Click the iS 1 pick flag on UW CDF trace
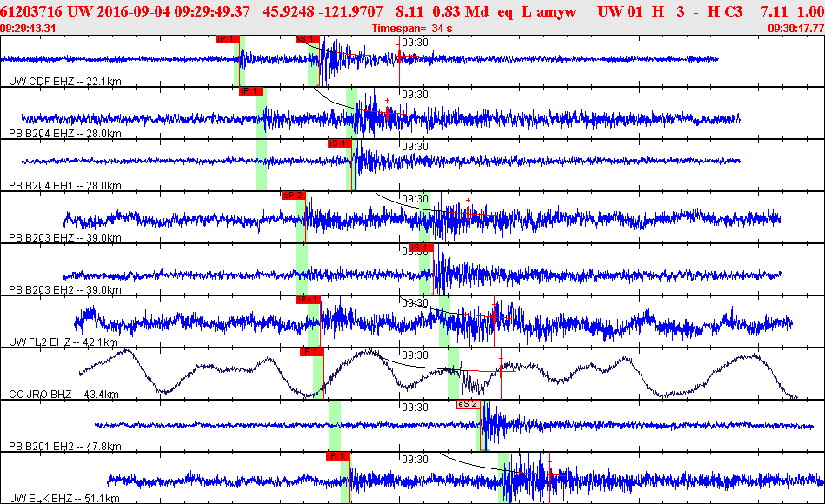 (308, 39)
